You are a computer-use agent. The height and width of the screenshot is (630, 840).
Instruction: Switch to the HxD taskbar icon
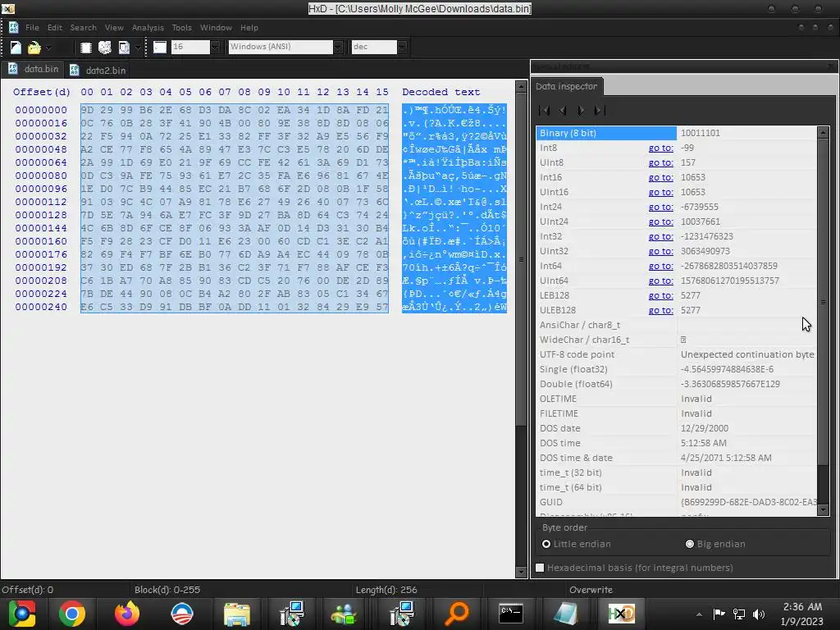tap(622, 614)
